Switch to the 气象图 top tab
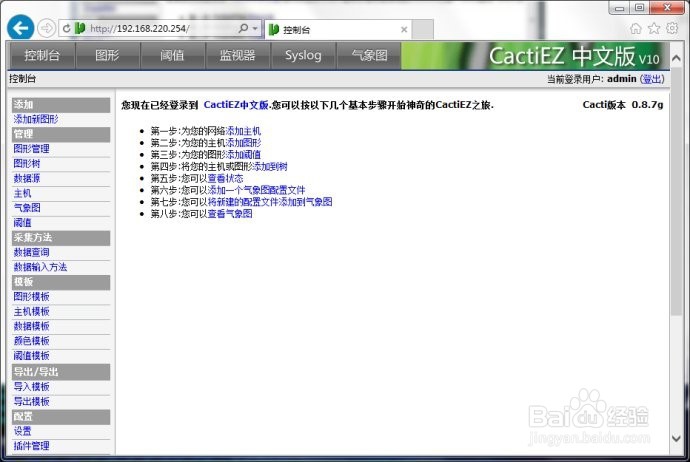 (369, 55)
